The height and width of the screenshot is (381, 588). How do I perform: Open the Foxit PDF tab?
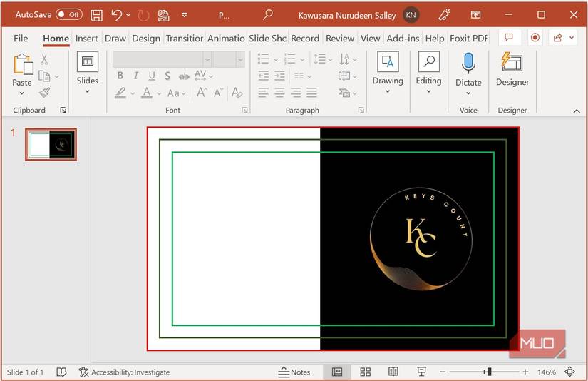(468, 39)
